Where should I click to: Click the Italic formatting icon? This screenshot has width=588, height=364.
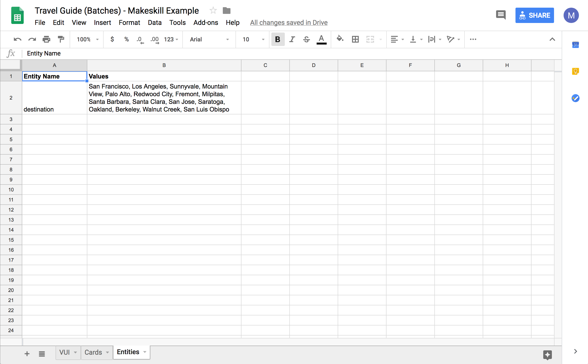point(292,39)
